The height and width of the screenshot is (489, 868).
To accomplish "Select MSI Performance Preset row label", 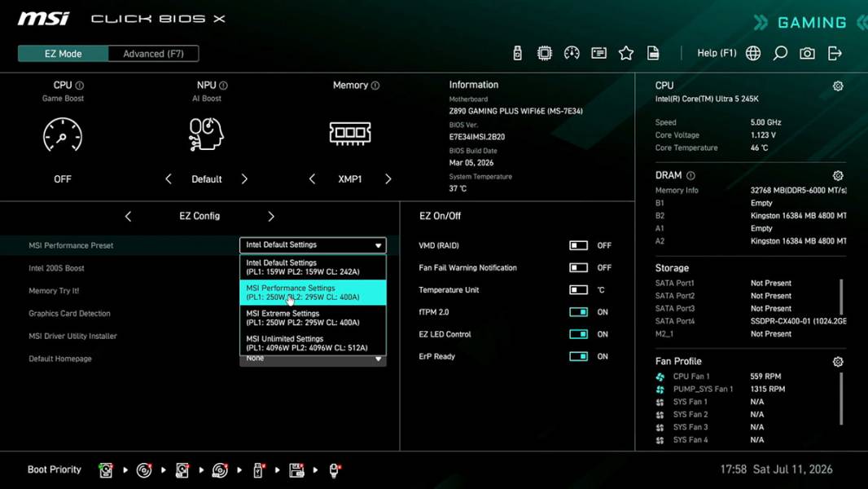I will point(71,245).
